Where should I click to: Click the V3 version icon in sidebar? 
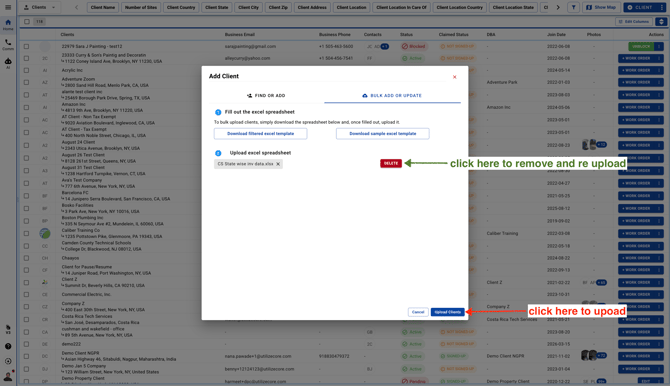pyautogui.click(x=8, y=329)
